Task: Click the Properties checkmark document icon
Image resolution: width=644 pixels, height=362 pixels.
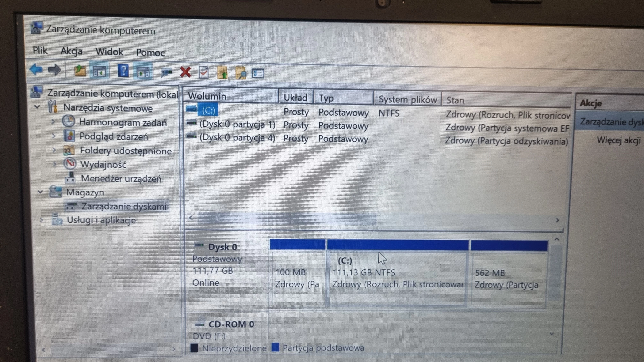Action: (203, 73)
